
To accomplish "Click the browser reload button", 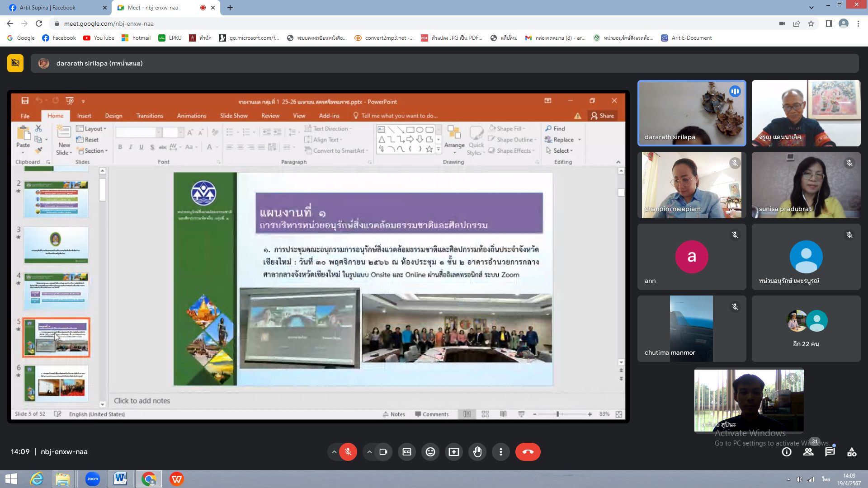I will [x=39, y=23].
